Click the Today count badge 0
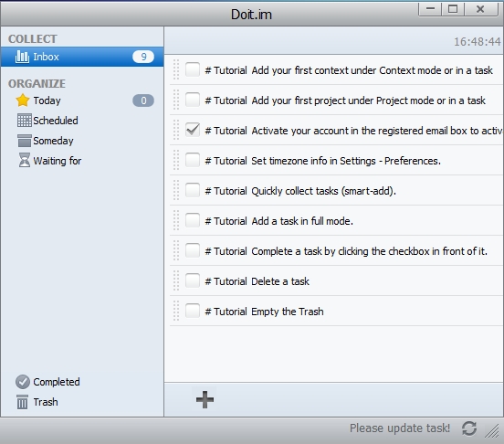The width and height of the screenshot is (504, 444). point(143,100)
